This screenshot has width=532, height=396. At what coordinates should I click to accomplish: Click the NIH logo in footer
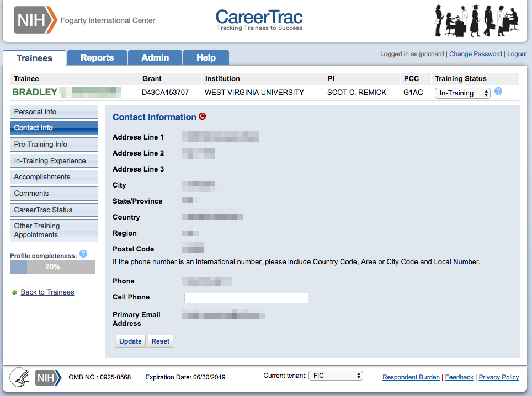[48, 378]
